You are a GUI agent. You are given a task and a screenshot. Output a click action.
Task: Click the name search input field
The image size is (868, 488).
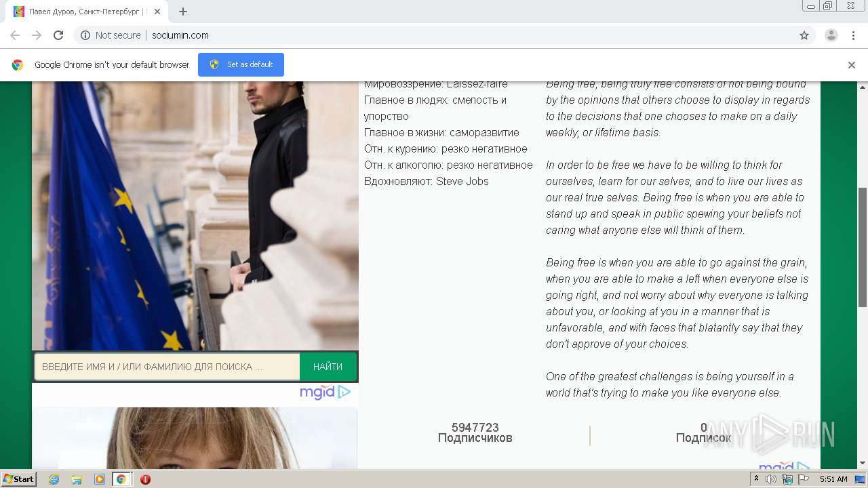(167, 367)
